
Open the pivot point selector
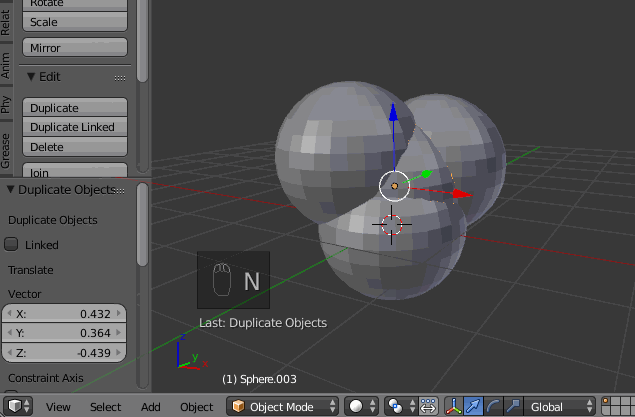400,406
